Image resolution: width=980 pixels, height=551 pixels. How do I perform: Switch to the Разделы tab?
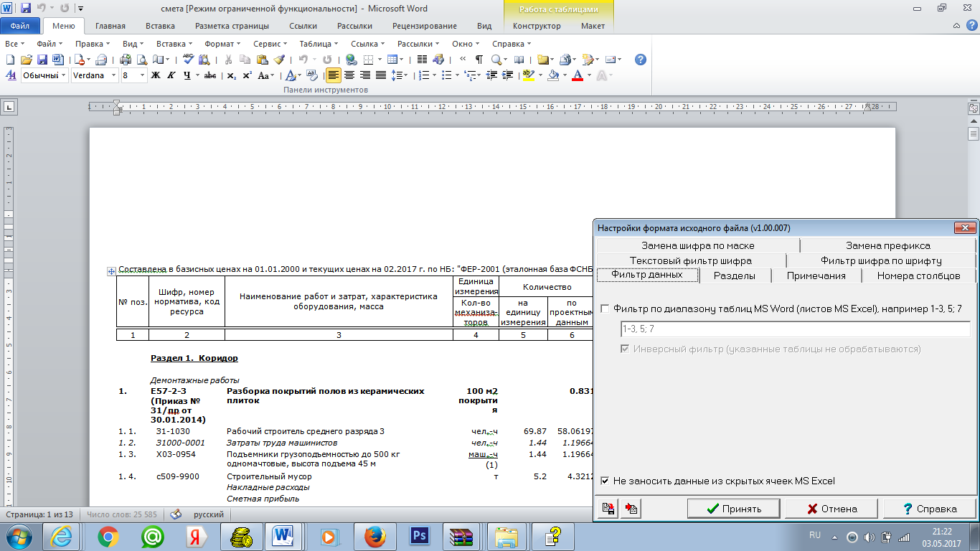pyautogui.click(x=735, y=275)
